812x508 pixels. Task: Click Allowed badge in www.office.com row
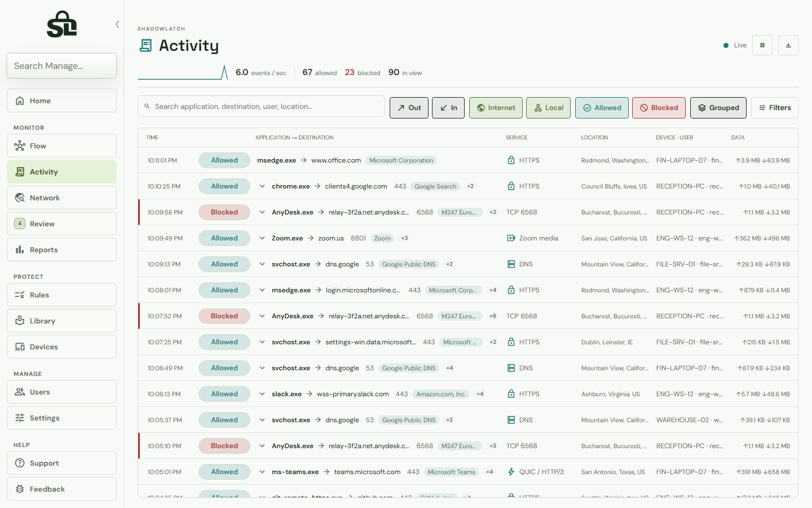pyautogui.click(x=224, y=160)
